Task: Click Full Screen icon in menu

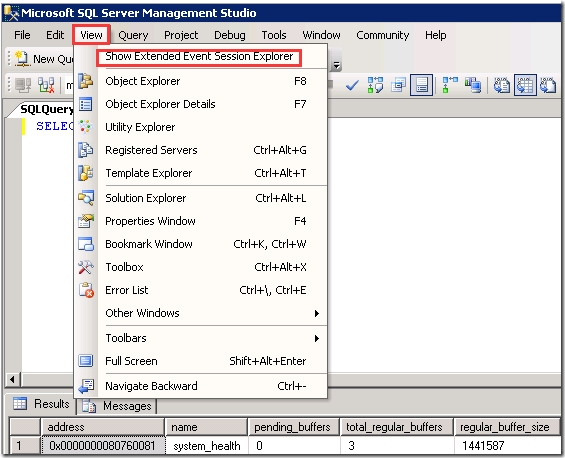Action: click(x=86, y=361)
